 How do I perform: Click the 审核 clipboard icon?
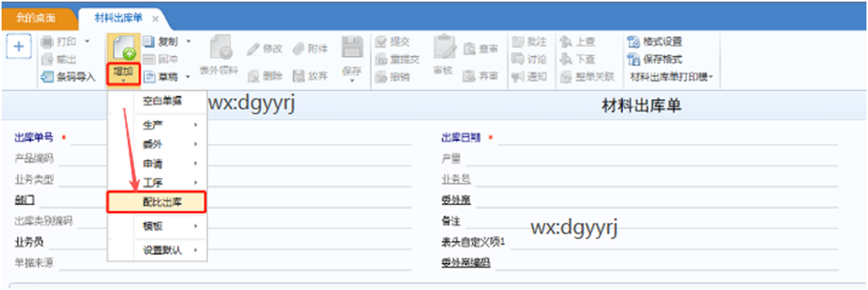click(x=444, y=48)
